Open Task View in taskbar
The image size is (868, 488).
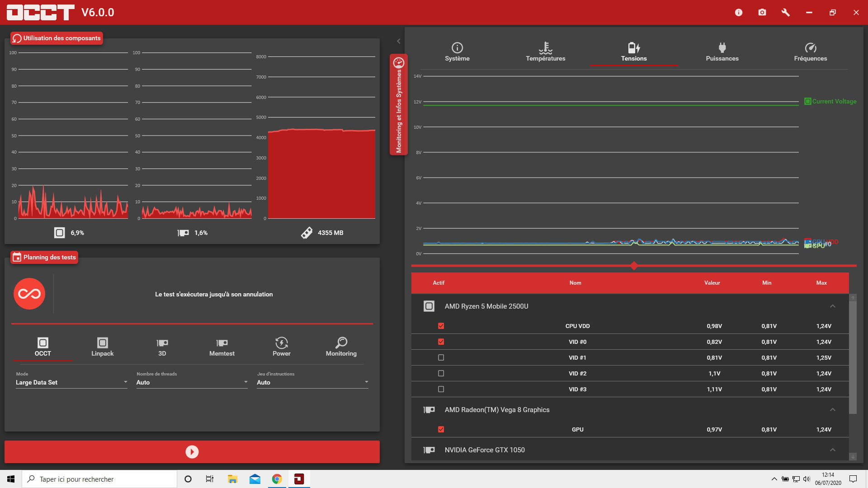210,479
